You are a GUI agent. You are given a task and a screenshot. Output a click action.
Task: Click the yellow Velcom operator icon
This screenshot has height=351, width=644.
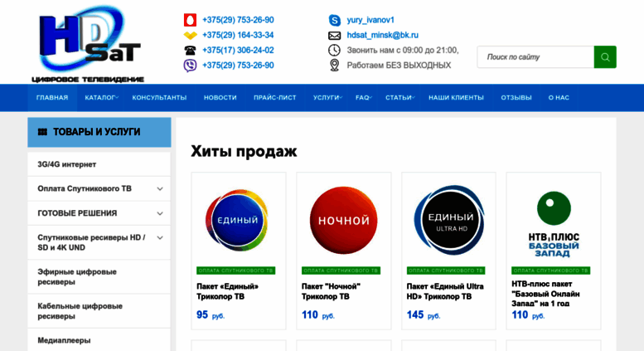click(x=190, y=36)
